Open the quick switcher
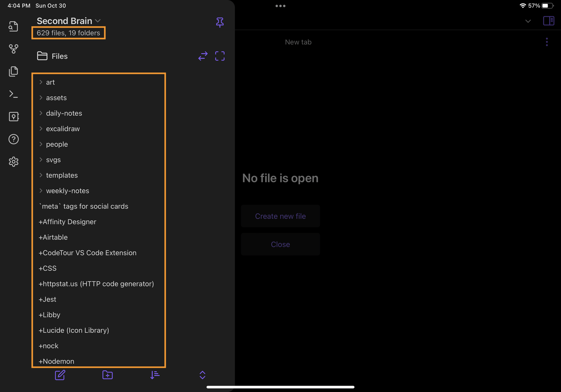Viewport: 561px width, 392px height. point(13,26)
